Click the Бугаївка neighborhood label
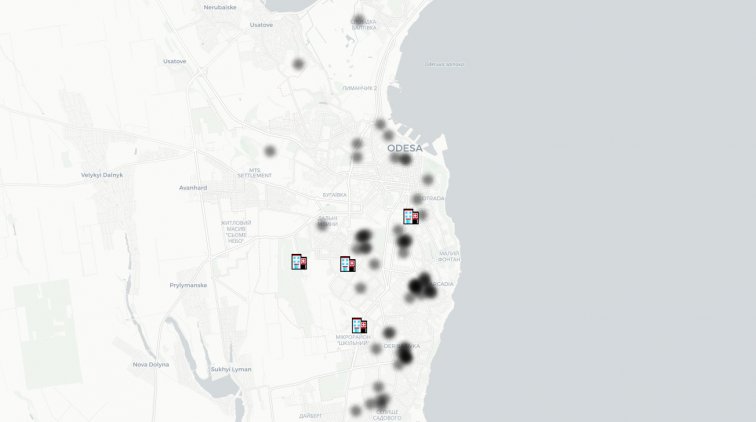 coord(334,195)
